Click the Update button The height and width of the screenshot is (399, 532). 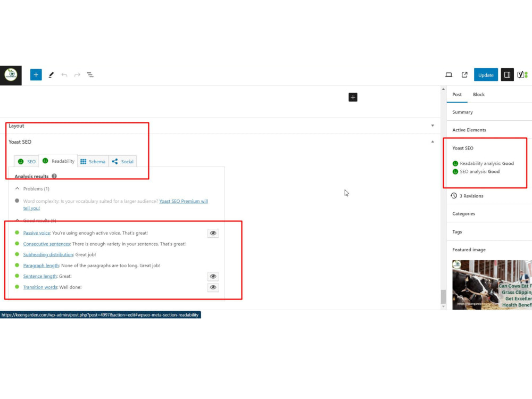(x=486, y=75)
